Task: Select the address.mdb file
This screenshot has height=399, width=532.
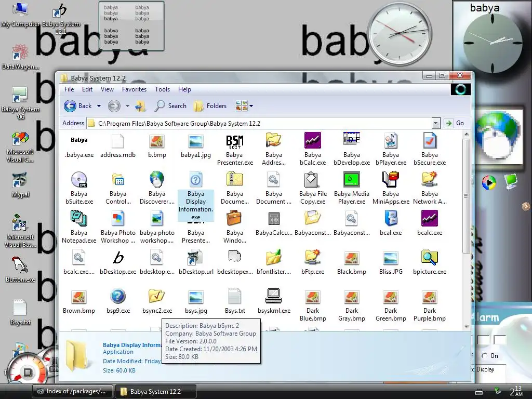Action: click(x=118, y=146)
